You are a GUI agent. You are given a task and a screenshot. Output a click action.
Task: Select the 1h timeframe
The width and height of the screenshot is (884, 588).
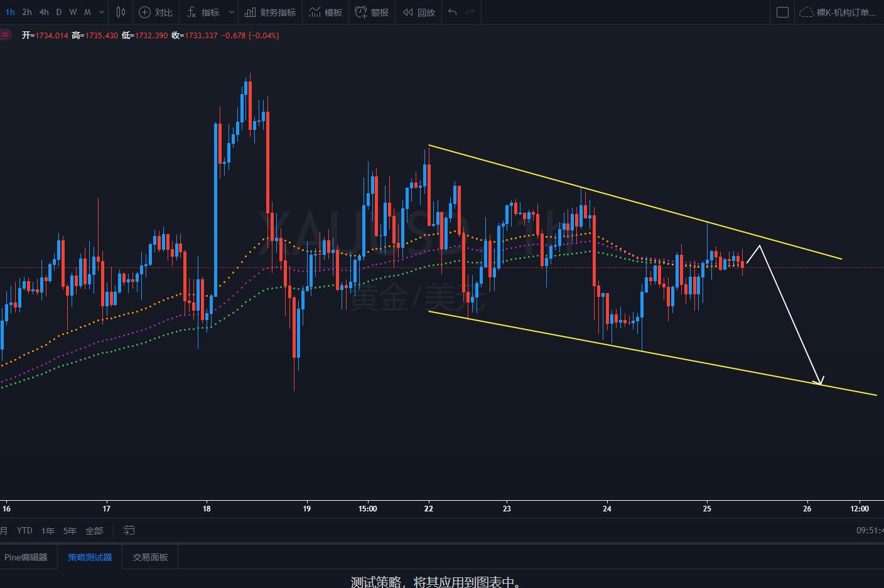pos(10,12)
